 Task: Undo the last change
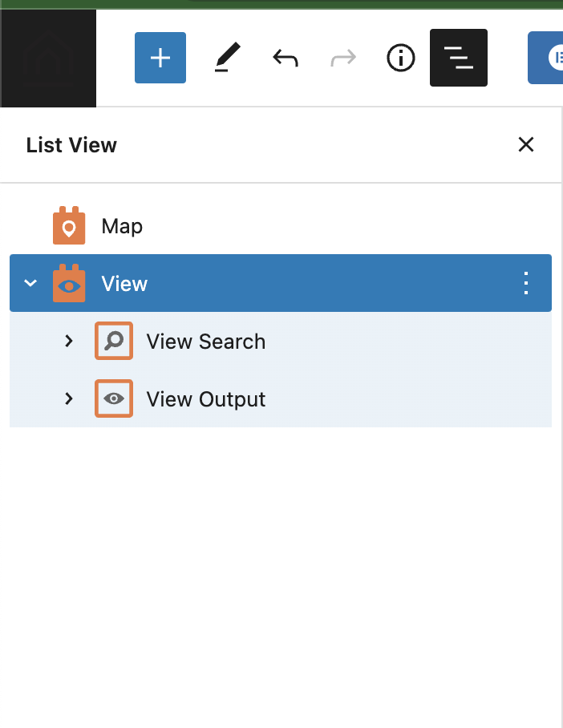pyautogui.click(x=286, y=58)
